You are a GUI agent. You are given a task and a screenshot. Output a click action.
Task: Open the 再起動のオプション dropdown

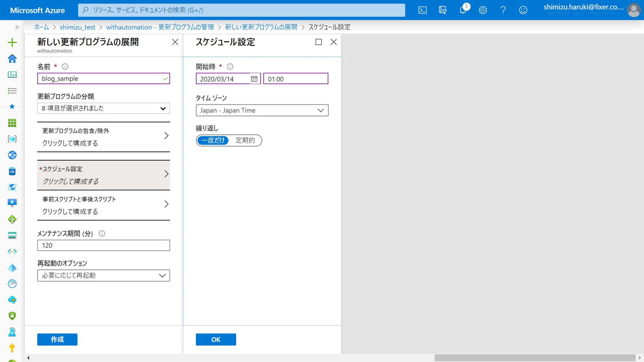103,275
